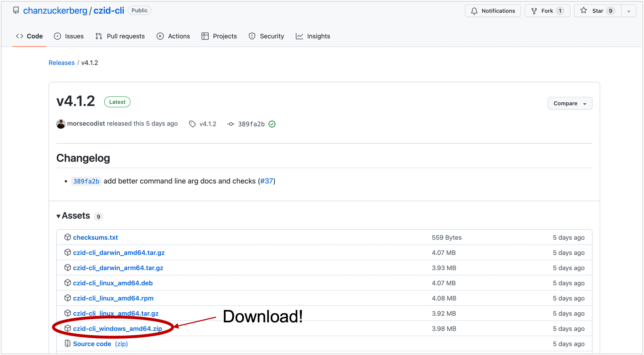Open the star list dropdown arrow
This screenshot has height=355, width=644.
(x=628, y=11)
